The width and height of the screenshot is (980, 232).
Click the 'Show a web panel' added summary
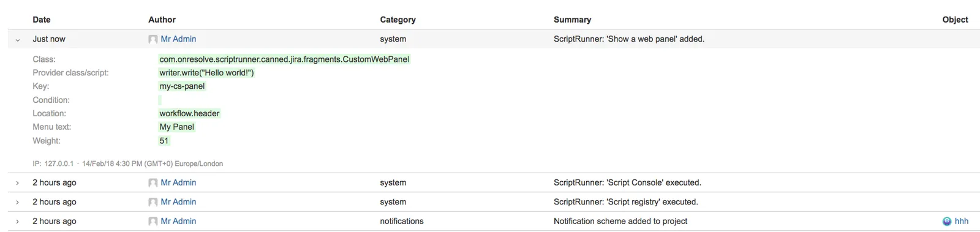629,39
